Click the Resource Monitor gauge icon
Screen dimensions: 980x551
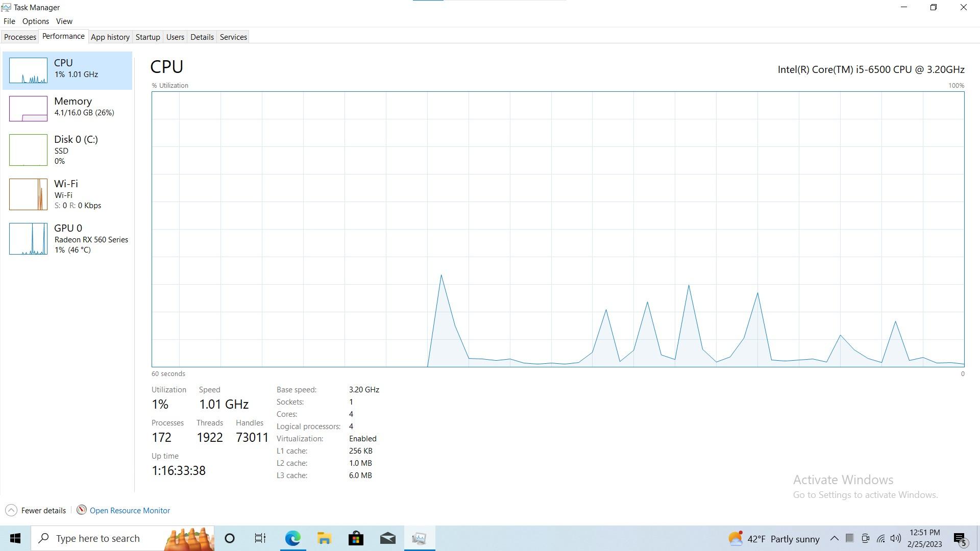[82, 510]
